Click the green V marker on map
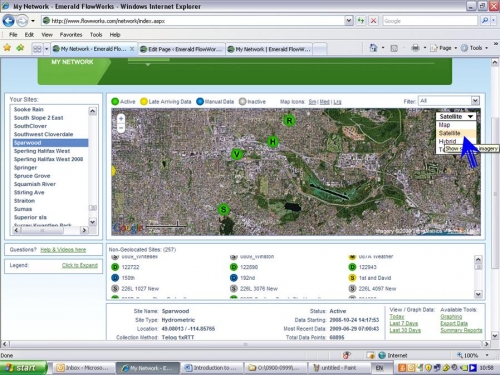 [x=237, y=154]
